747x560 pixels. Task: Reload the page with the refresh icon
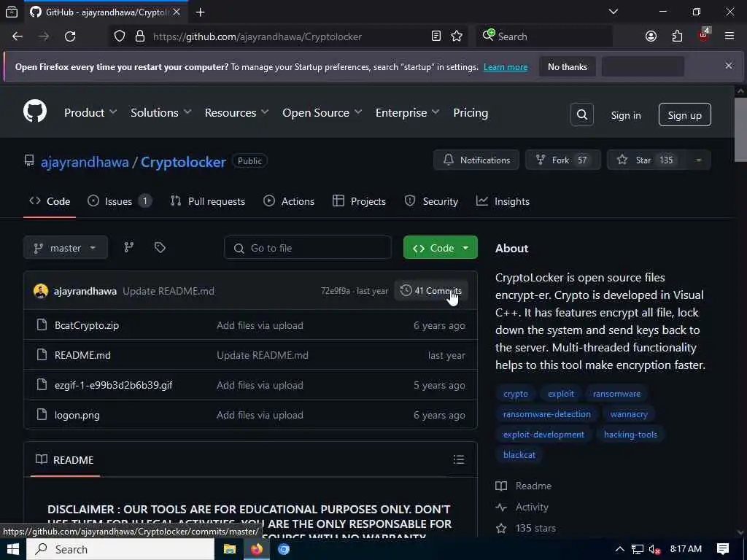70,36
